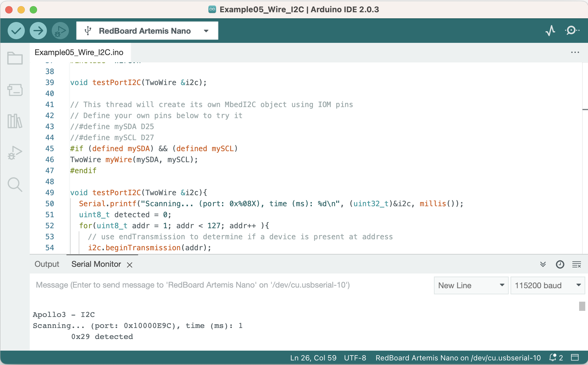The height and width of the screenshot is (365, 588).
Task: Click the 'Serial.printf' call on line 50
Action: (107, 204)
